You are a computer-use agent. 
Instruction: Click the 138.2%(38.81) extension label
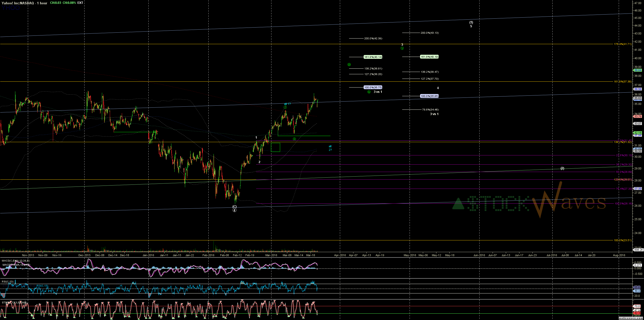pyautogui.click(x=373, y=69)
